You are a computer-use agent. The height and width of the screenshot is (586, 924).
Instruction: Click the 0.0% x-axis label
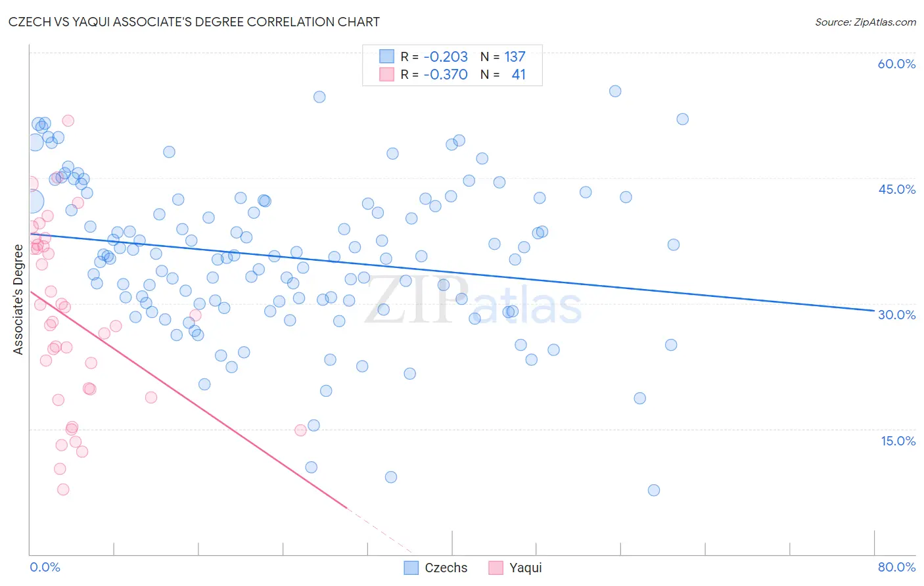tap(45, 567)
